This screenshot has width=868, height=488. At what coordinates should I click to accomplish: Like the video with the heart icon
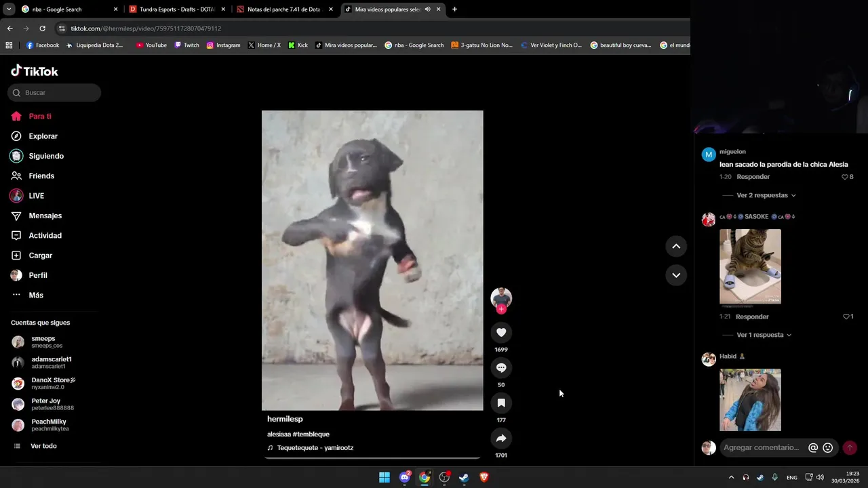tap(501, 332)
